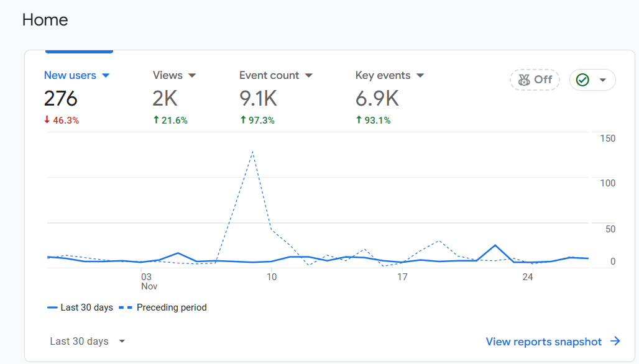Expand the New users metric dropdown arrow
Viewport: 639px width, 364px height.
[x=106, y=76]
